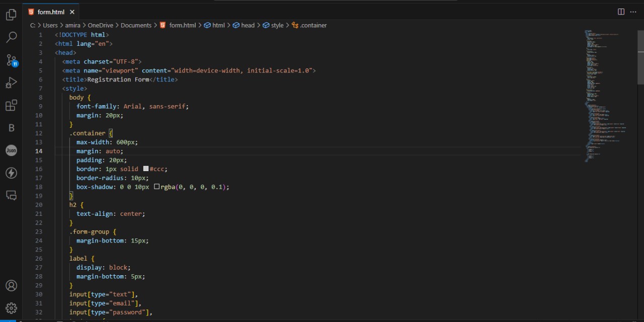Click 'font-family: Arial, sans-serif;' line
This screenshot has height=322, width=644.
[x=133, y=106]
